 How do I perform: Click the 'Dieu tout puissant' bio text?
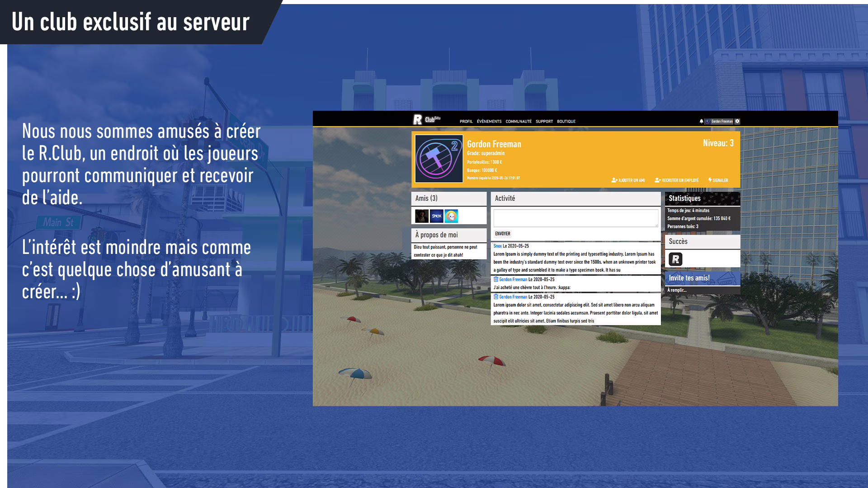click(445, 251)
